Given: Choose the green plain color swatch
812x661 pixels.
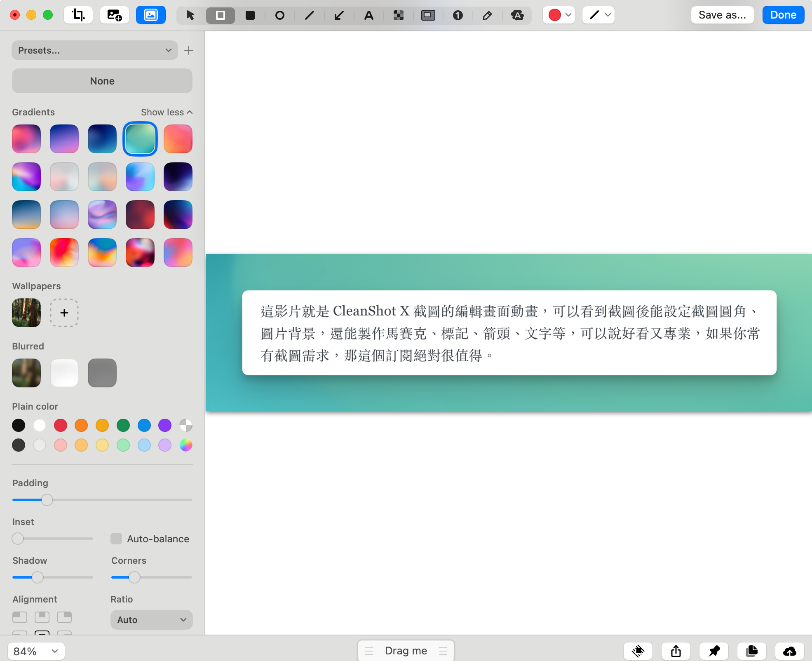Looking at the screenshot, I should pyautogui.click(x=123, y=425).
